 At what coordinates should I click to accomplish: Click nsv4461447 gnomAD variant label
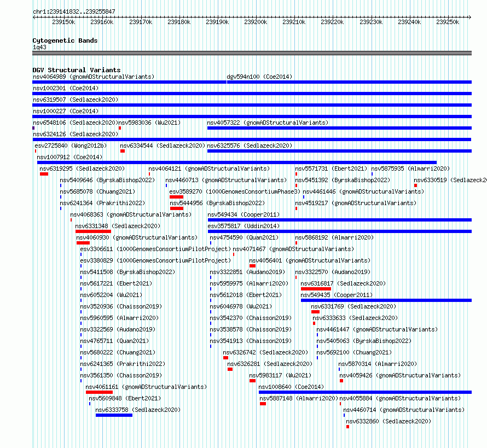click(x=377, y=329)
